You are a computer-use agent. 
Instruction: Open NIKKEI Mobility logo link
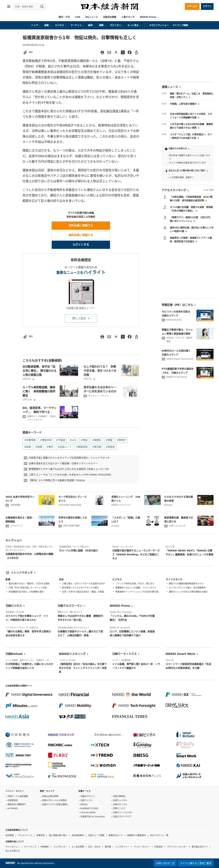pyautogui.click(x=75, y=705)
